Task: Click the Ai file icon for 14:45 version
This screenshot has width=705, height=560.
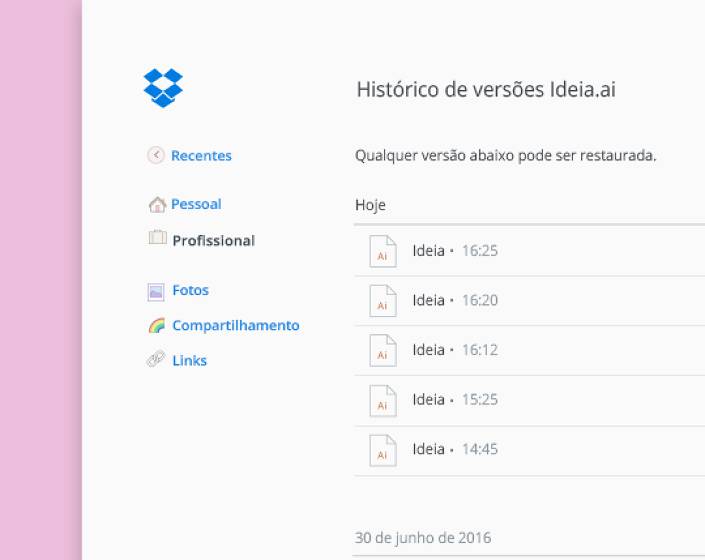Action: click(x=383, y=450)
